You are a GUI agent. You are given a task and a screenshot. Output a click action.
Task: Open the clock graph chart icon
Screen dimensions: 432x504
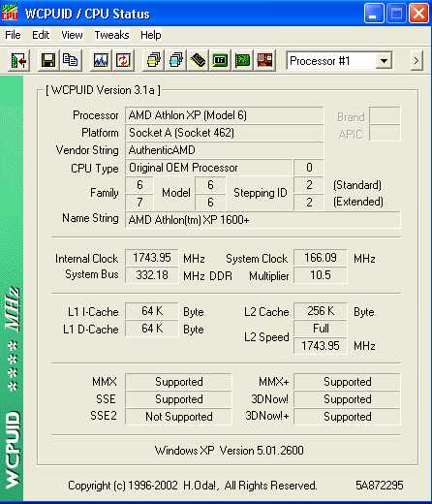point(101,60)
